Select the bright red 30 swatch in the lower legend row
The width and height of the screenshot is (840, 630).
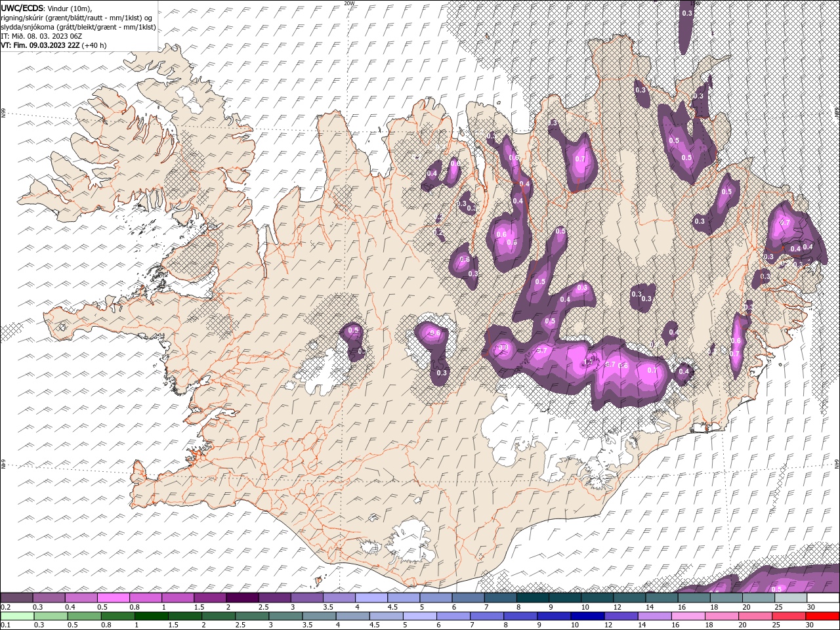click(822, 616)
